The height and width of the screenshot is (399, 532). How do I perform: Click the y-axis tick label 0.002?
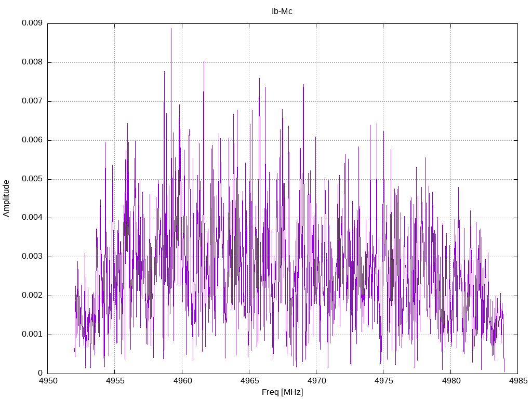click(x=32, y=296)
